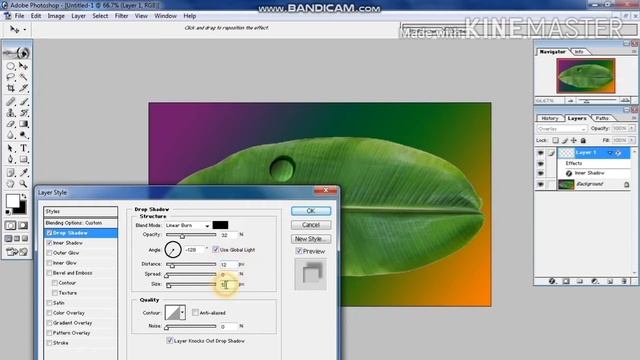
Task: Open the File menu
Action: tap(19, 16)
